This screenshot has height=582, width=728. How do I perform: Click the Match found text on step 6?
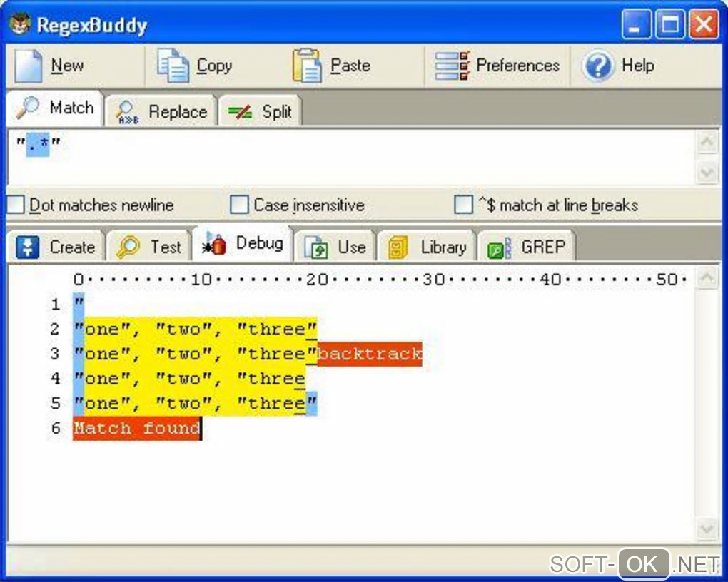click(137, 428)
